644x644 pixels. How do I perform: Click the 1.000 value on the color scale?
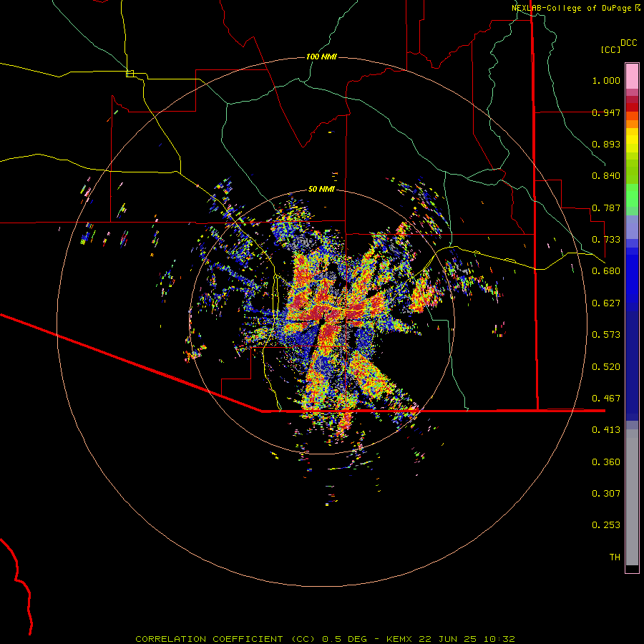pos(606,80)
